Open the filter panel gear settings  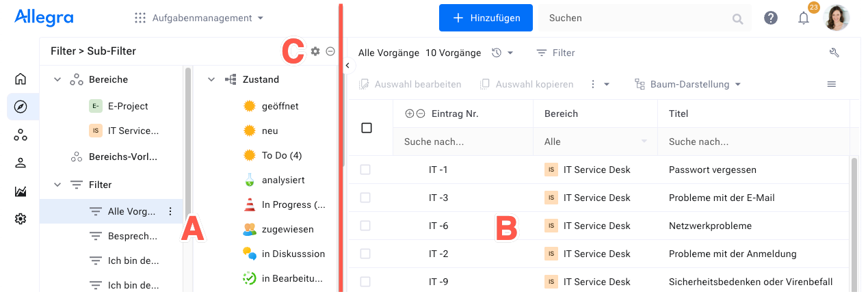[x=315, y=51]
